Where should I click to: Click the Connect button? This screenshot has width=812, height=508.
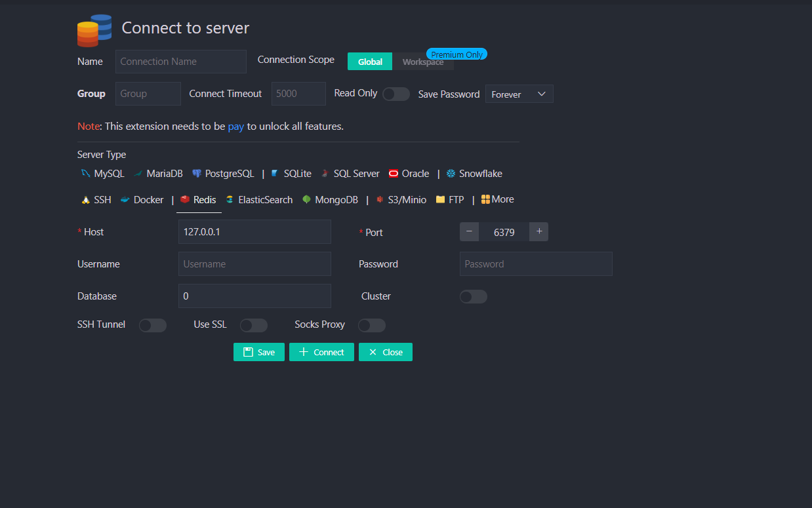click(321, 352)
